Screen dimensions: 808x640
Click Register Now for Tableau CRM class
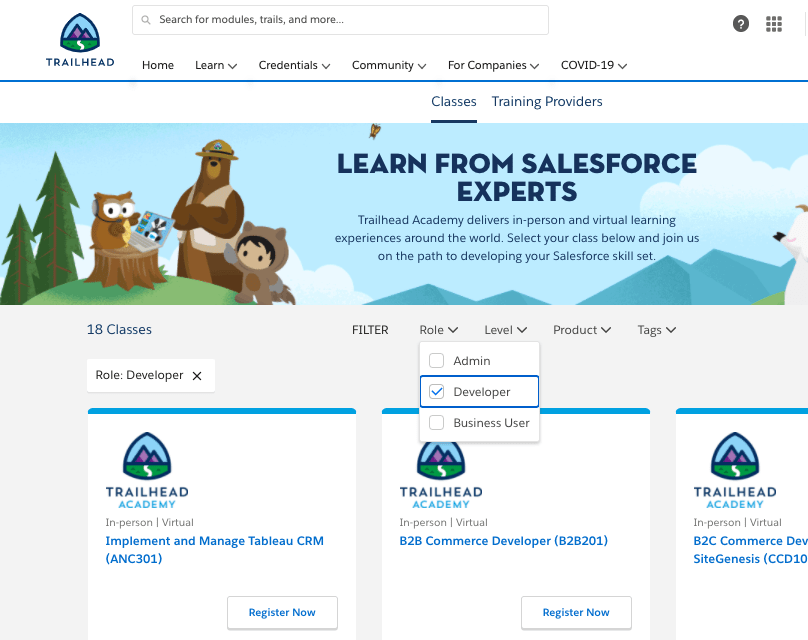pyautogui.click(x=282, y=612)
